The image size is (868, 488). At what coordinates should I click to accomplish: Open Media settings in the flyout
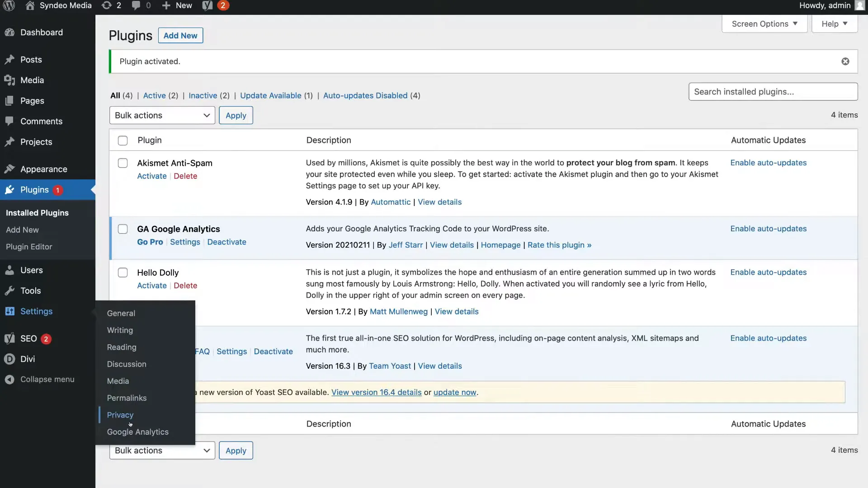point(118,381)
